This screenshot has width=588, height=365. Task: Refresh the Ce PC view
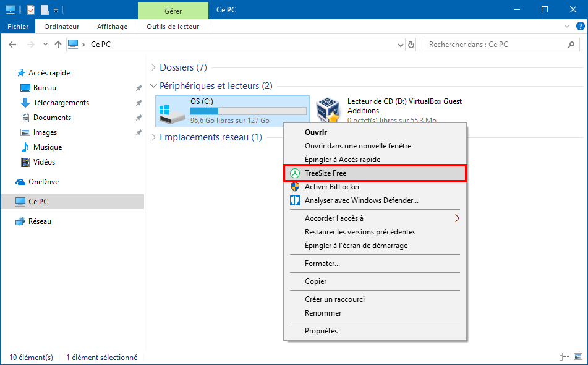tap(411, 45)
